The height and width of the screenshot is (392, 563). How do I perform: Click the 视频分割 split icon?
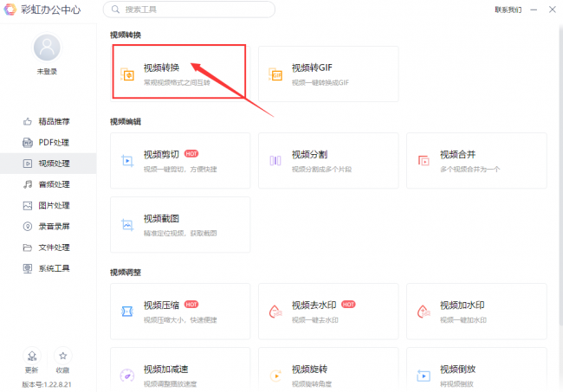click(275, 161)
